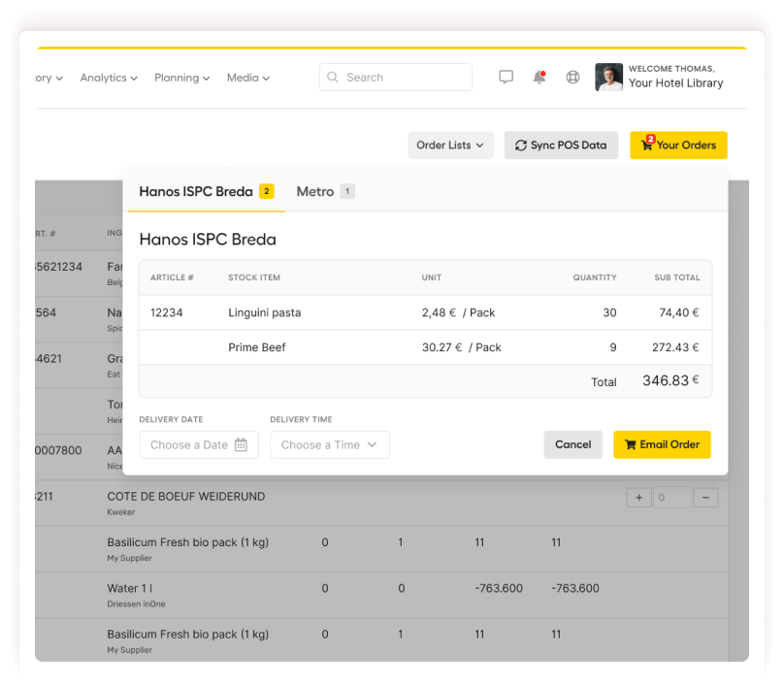Select the Hanos ISPC Breda tab

199,191
